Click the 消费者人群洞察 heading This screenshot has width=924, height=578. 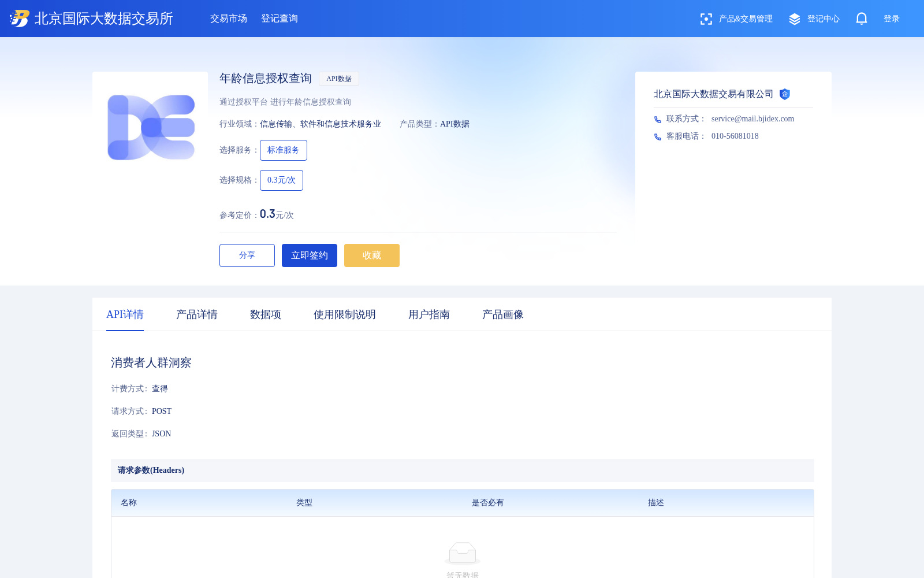[151, 363]
